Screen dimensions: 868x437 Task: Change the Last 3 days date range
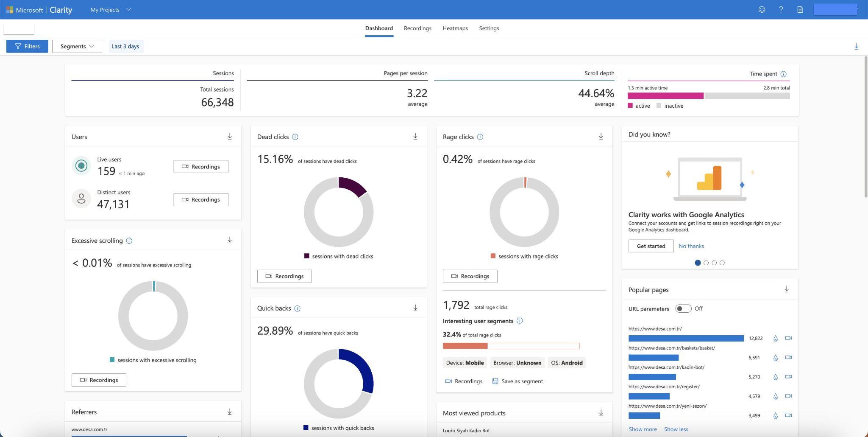click(x=125, y=46)
